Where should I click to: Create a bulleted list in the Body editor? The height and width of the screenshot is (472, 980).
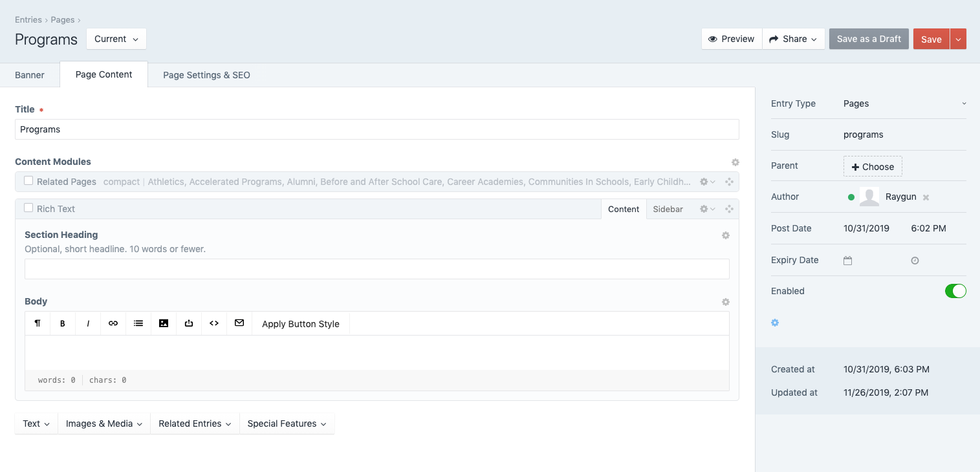(x=138, y=323)
